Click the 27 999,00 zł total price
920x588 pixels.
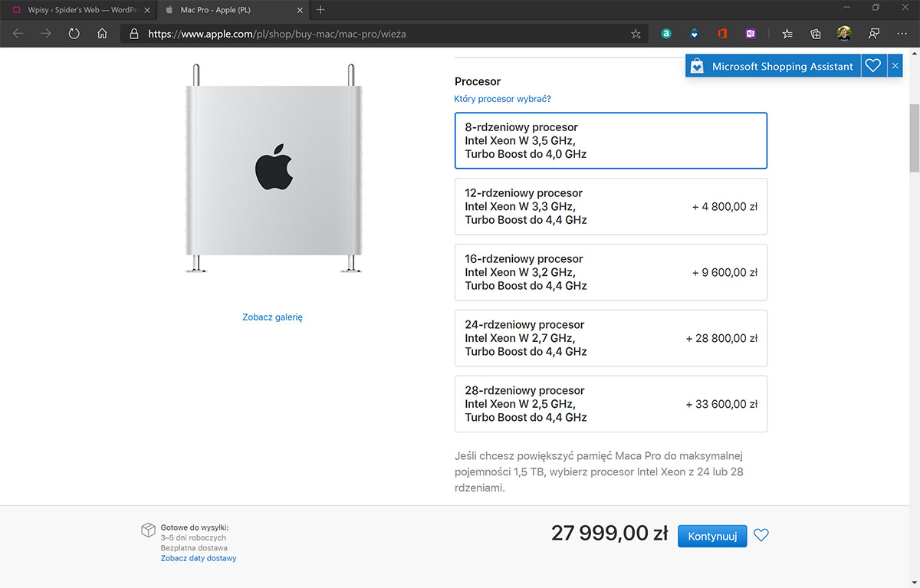coord(609,534)
